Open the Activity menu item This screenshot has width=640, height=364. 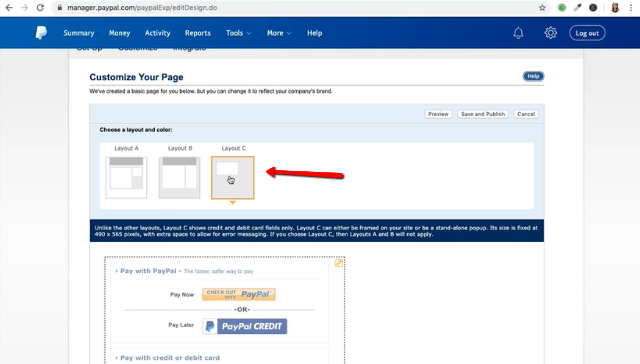158,33
